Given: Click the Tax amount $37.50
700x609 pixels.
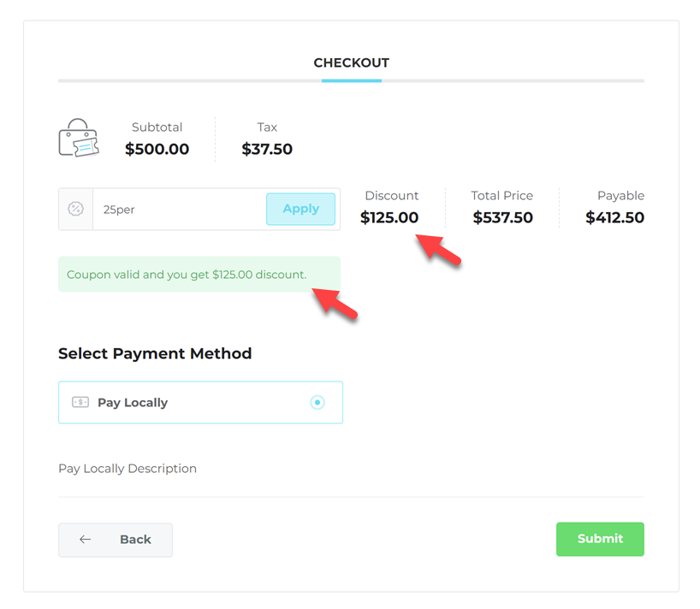Looking at the screenshot, I should point(267,149).
